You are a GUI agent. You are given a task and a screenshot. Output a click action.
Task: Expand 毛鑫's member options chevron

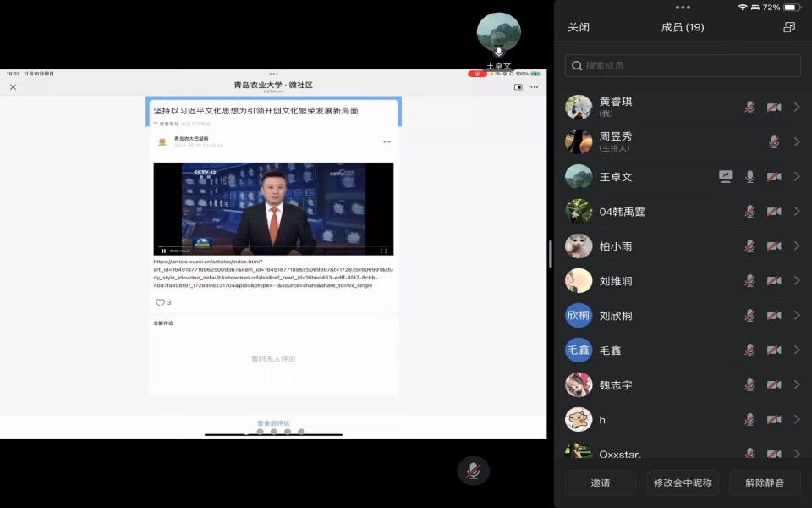point(797,350)
